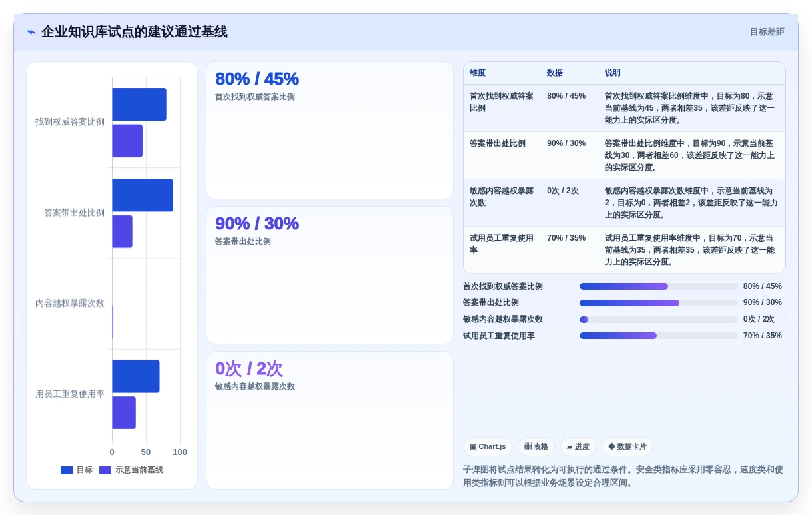Viewport: 812px width, 515px height.
Task: Click the 找到权威答案比例 blue target bar in chart
Action: coord(139,105)
